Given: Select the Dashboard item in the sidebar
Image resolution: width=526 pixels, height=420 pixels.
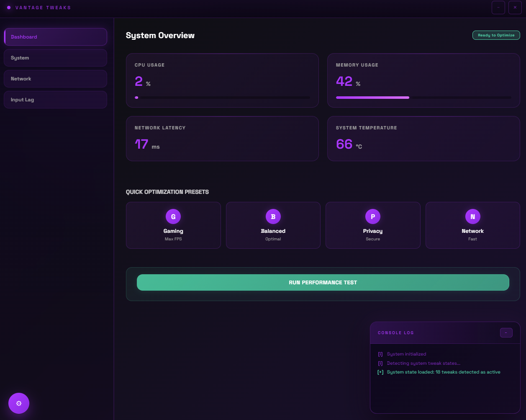Looking at the screenshot, I should (x=55, y=37).
